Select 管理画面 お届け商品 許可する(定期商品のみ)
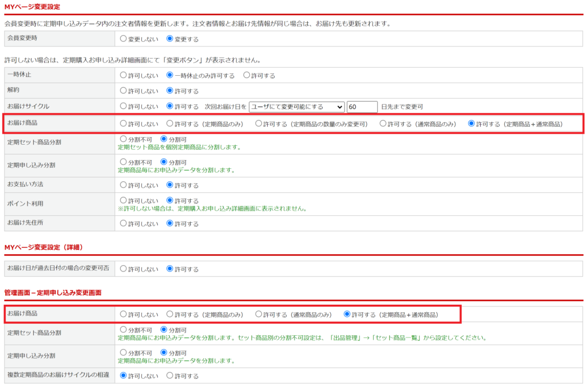The height and width of the screenshot is (392, 588). point(169,314)
